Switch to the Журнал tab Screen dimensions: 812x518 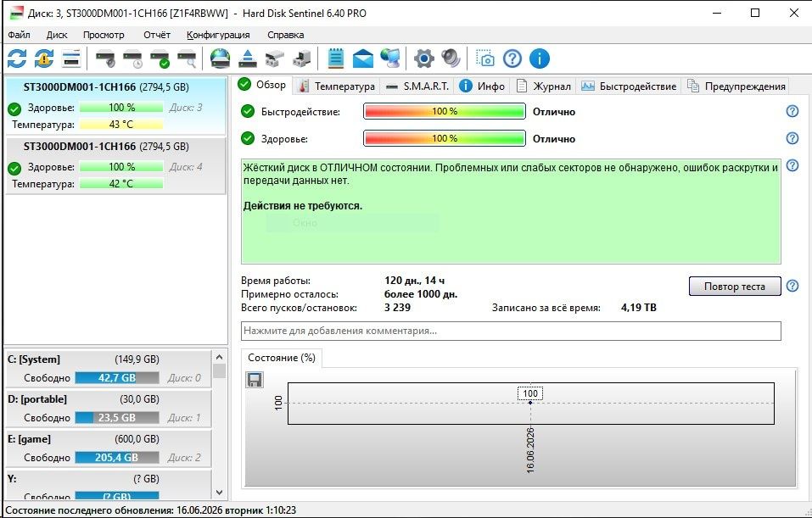pos(544,86)
